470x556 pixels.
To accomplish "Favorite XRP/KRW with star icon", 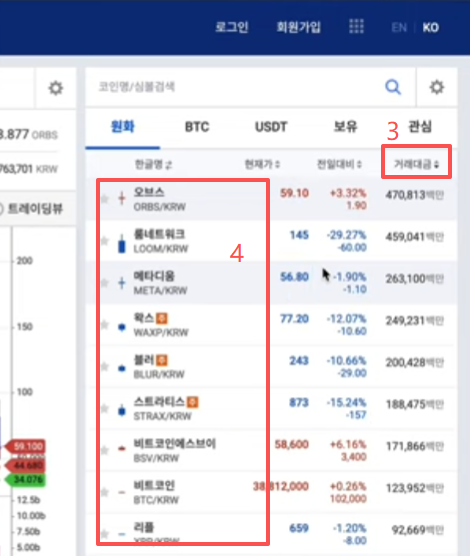I will pos(104,533).
